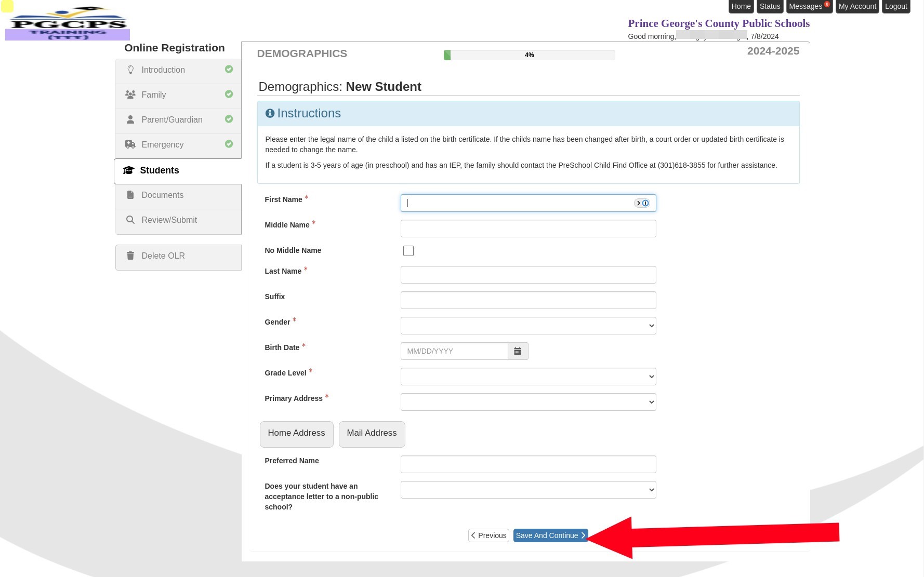The width and height of the screenshot is (924, 577).
Task: Open Review/Submit using the magnifier icon
Action: (130, 220)
